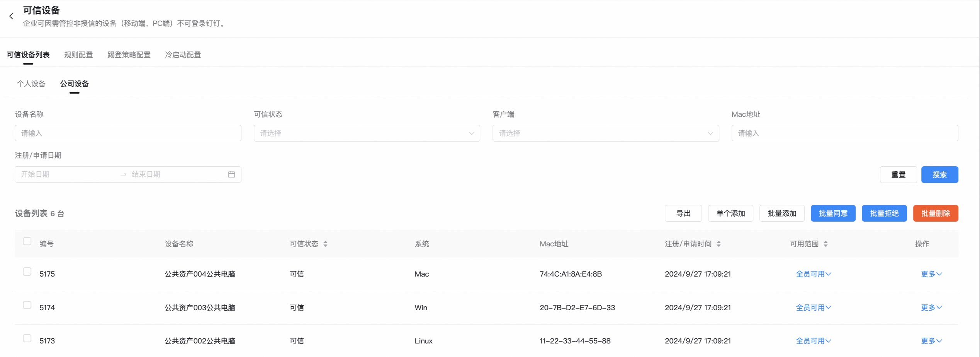Click the 编号 column header
This screenshot has width=980, height=357.
pos(46,244)
